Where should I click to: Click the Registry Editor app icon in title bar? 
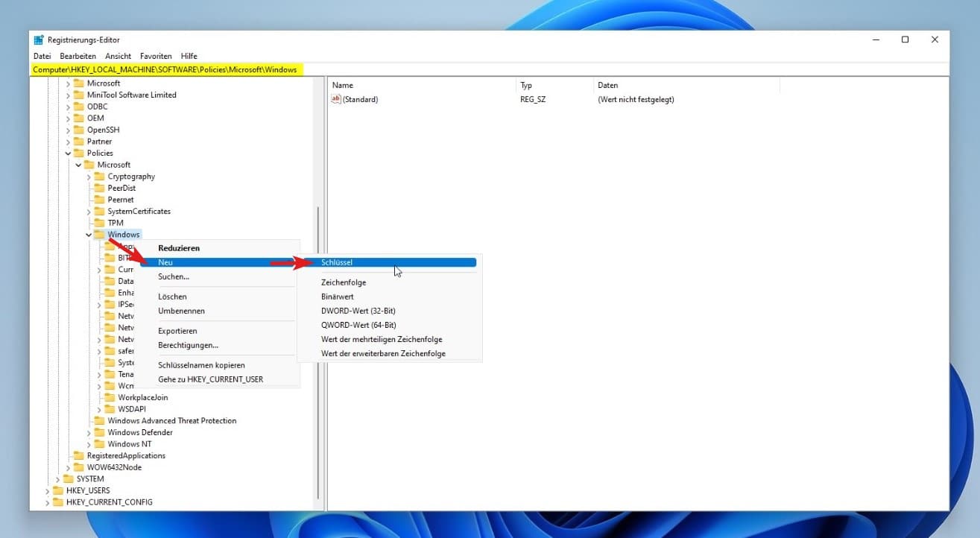click(x=39, y=40)
